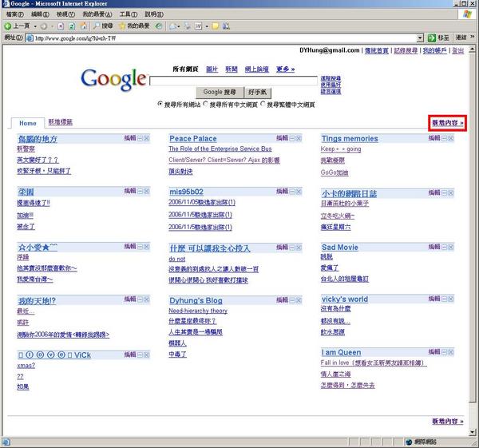Click the internet zone globe in status bar
This screenshot has height=448, width=479.
410,442
